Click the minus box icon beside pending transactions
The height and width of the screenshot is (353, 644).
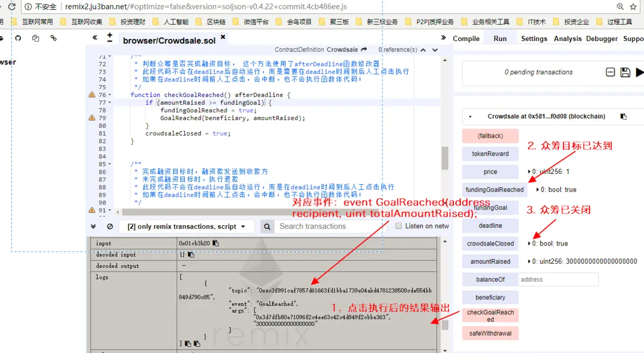pos(611,72)
